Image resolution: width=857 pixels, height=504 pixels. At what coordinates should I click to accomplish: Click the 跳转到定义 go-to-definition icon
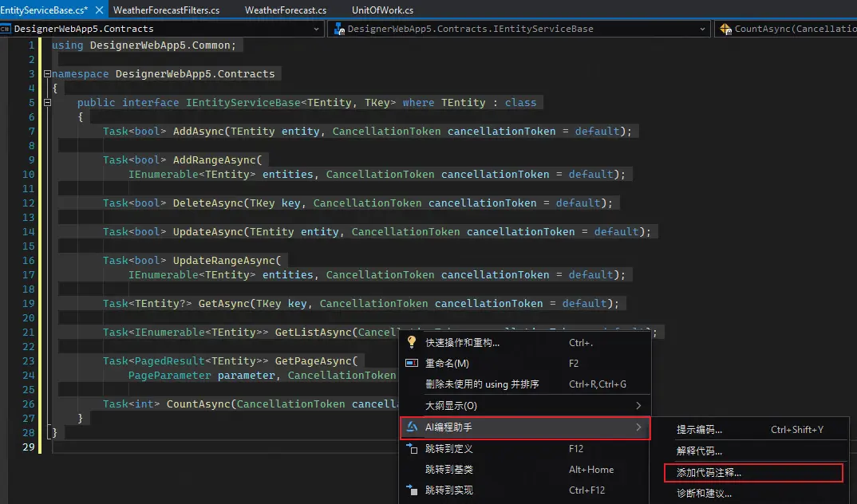pos(412,448)
